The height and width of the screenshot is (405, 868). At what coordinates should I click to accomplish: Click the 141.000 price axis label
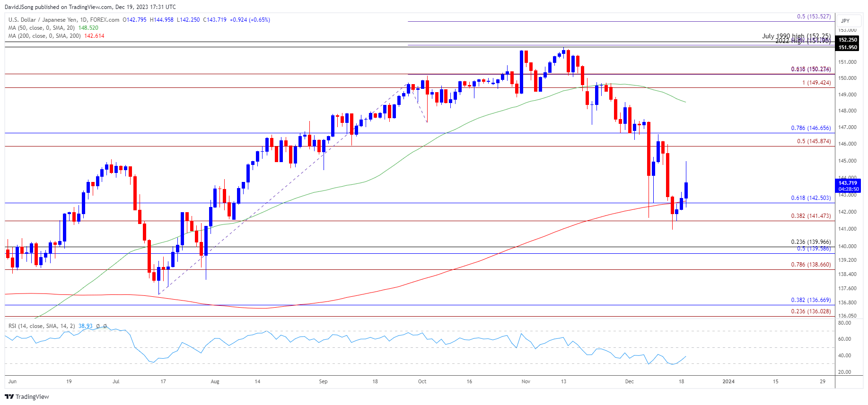[847, 229]
